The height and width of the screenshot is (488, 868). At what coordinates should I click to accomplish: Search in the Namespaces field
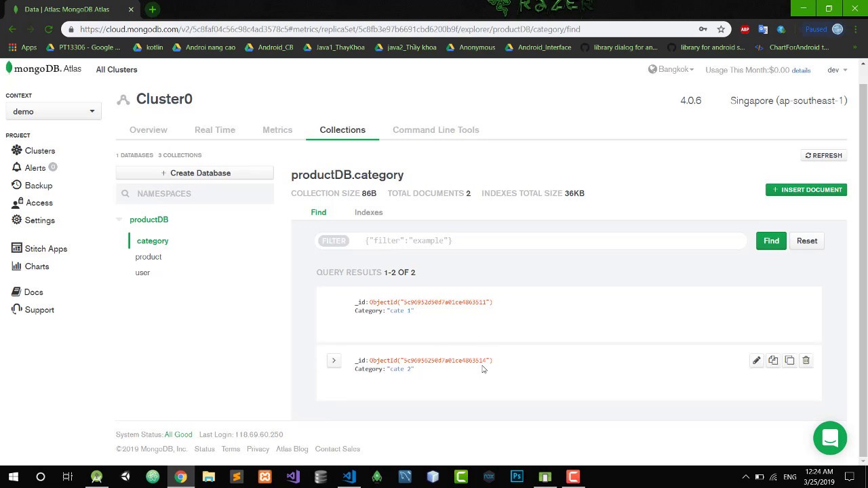click(195, 194)
